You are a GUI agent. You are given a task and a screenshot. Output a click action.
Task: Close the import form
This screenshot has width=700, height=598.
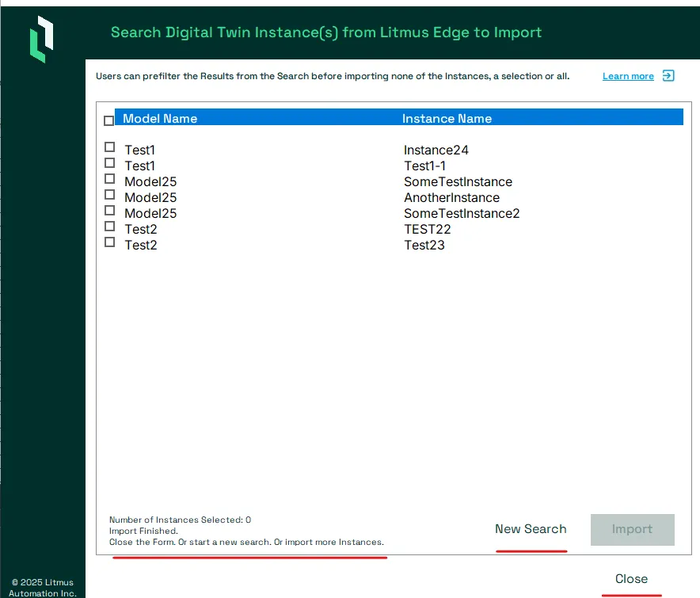(x=631, y=579)
